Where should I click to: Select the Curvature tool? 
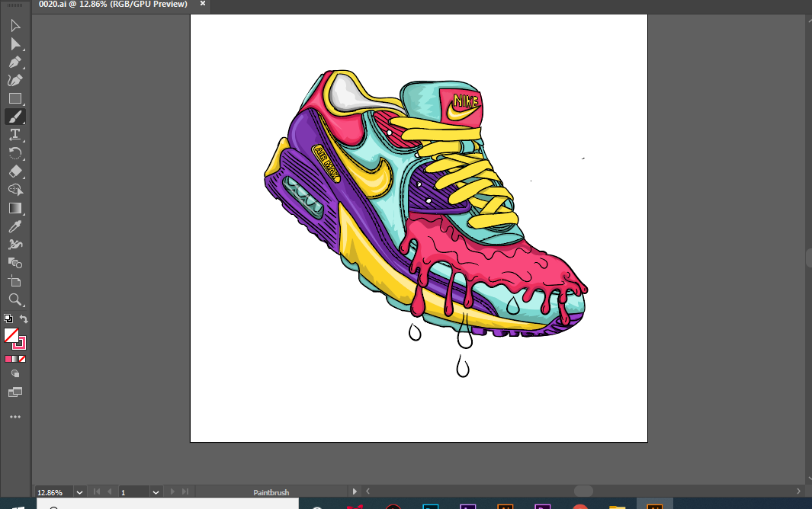15,80
